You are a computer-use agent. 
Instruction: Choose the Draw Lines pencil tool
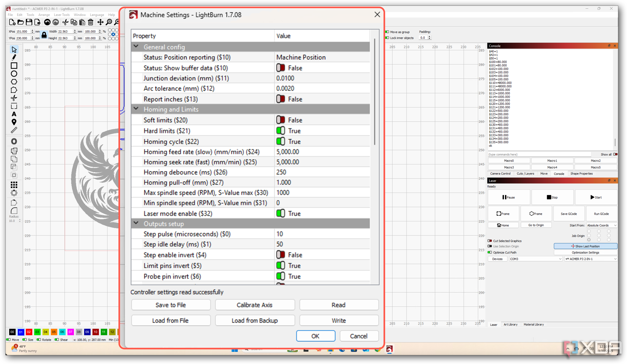[x=14, y=58]
